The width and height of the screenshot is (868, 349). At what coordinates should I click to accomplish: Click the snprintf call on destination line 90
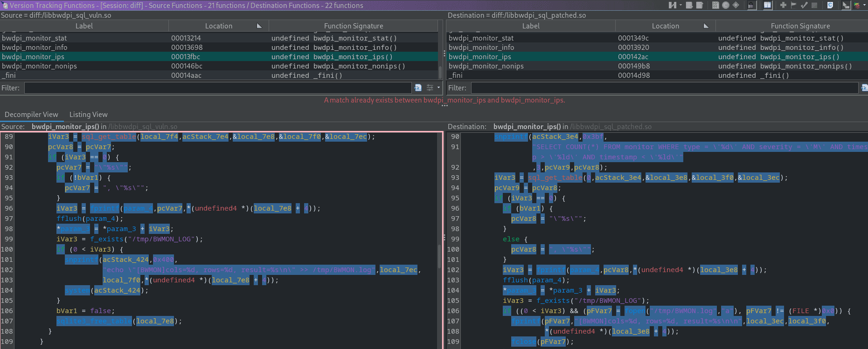(x=511, y=137)
